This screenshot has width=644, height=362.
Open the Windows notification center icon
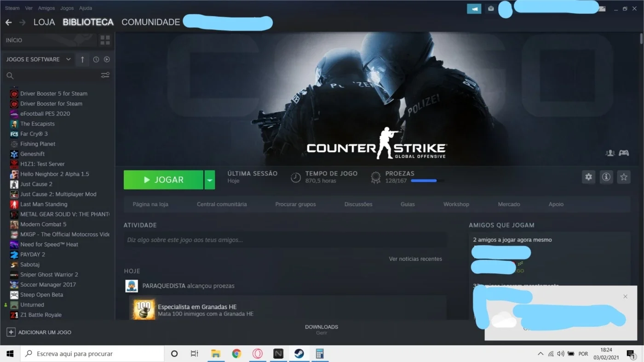(631, 354)
